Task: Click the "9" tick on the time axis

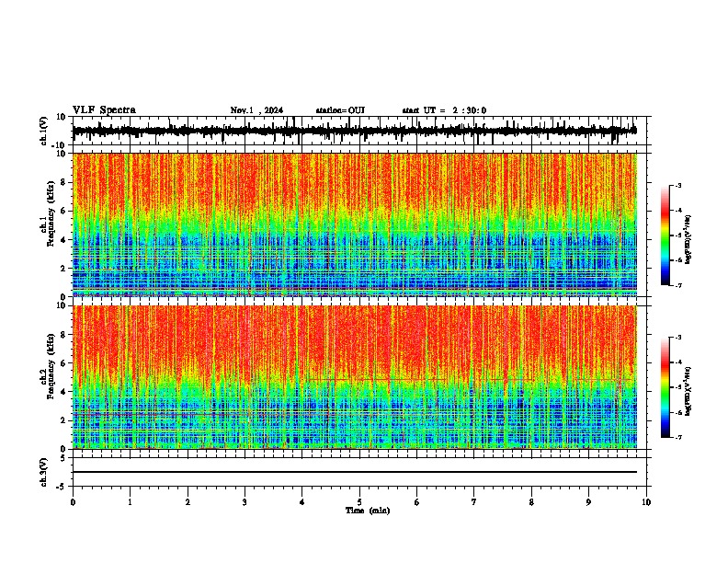Action: pos(588,502)
